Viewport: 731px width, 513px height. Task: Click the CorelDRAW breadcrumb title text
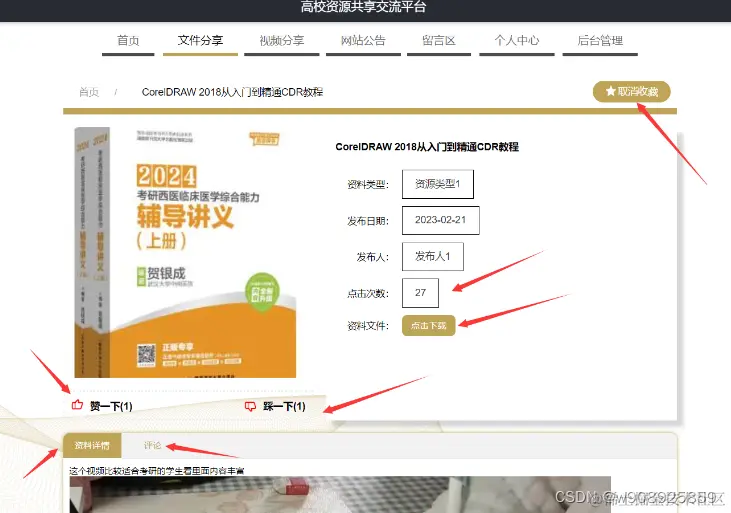tap(232, 92)
